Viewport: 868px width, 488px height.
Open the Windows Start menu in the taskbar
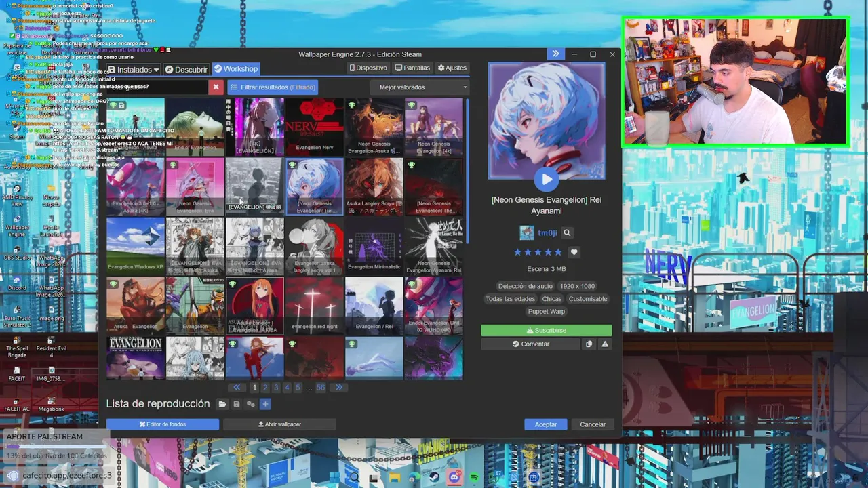(x=334, y=478)
